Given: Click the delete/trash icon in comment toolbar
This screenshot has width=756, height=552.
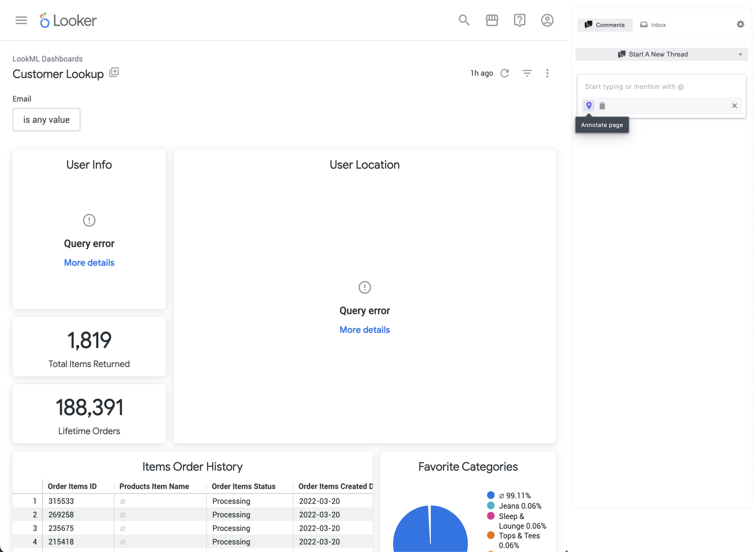Looking at the screenshot, I should click(x=602, y=106).
